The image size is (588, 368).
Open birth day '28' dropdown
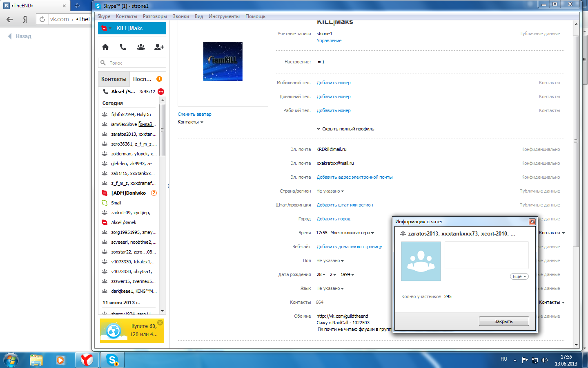[321, 274]
